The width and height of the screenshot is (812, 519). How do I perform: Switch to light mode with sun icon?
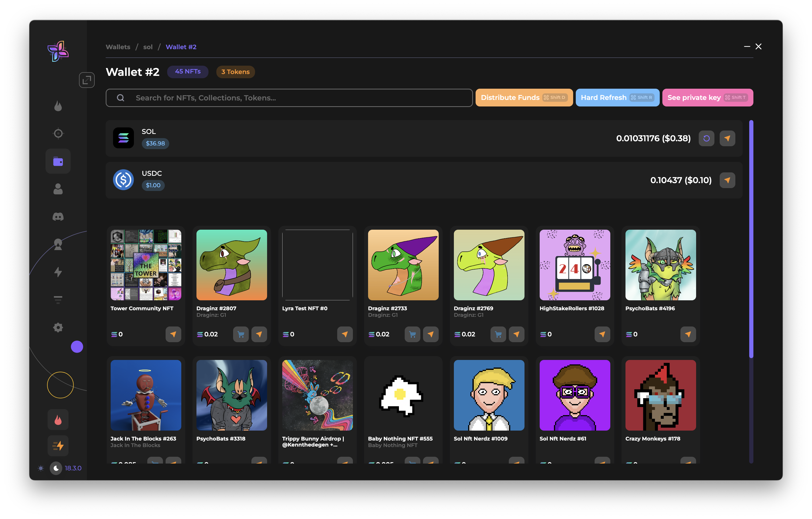tap(41, 468)
